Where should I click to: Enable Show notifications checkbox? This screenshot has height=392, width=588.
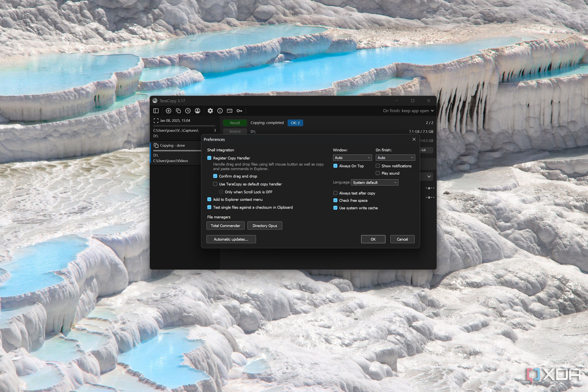tap(378, 166)
